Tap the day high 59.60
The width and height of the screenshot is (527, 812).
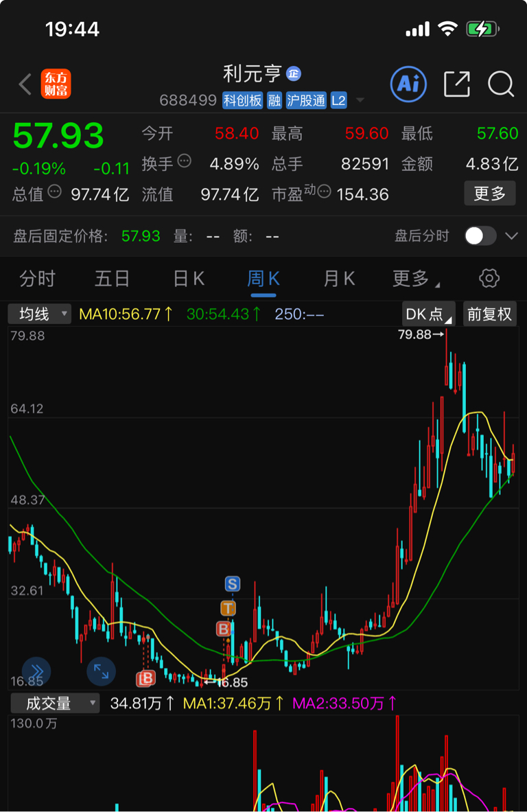pos(366,133)
